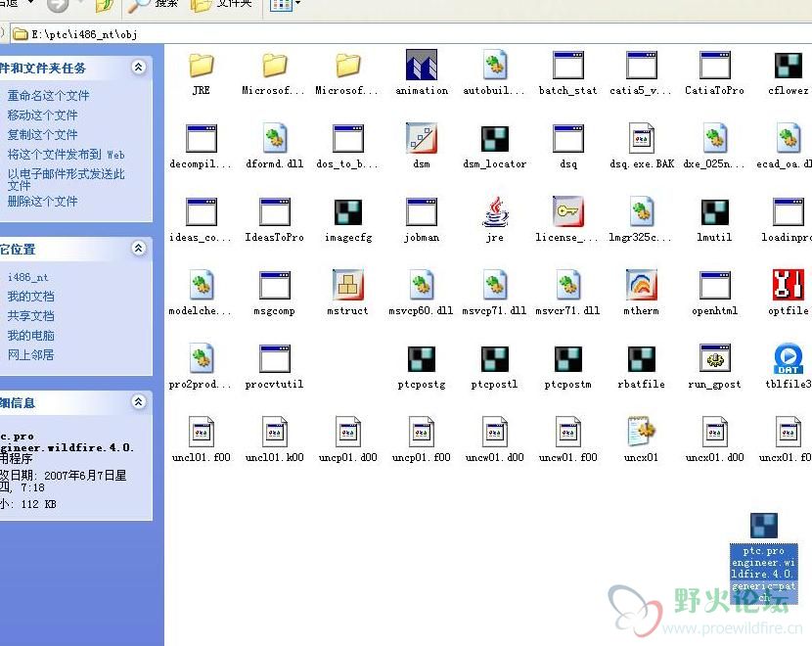Select the lmutil icon
Image resolution: width=812 pixels, height=646 pixels.
pyautogui.click(x=714, y=212)
